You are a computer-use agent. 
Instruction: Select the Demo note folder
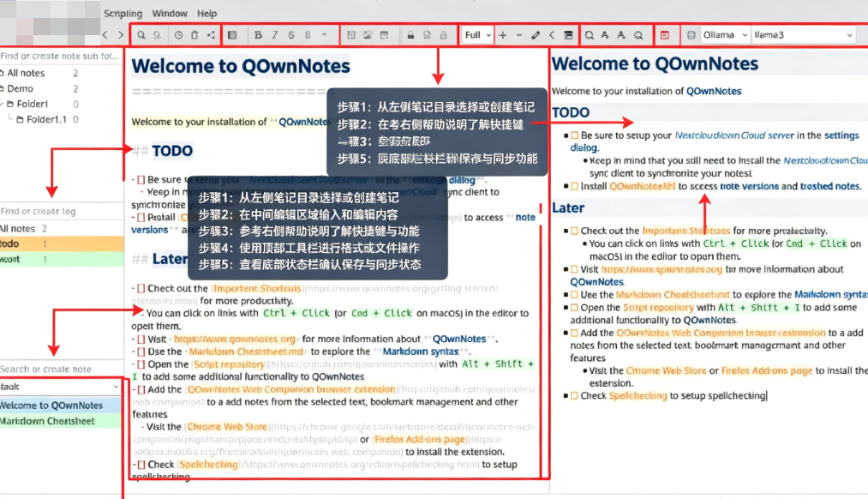[20, 88]
